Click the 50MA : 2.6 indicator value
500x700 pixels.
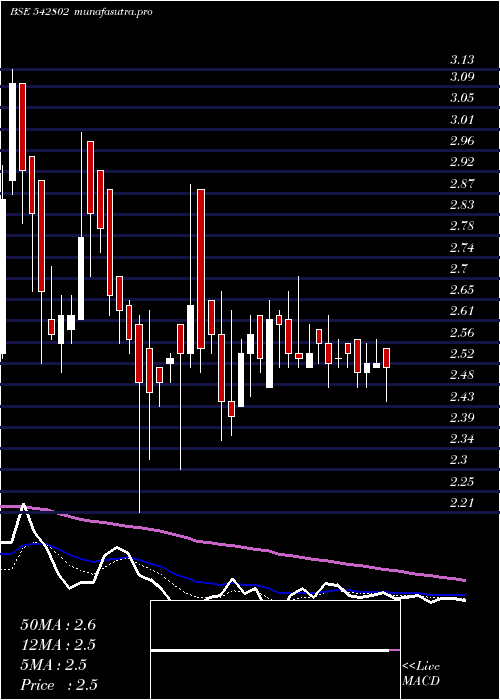58,625
